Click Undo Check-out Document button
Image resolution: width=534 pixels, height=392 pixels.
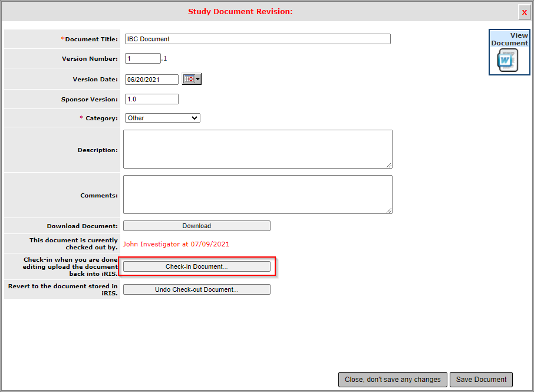pyautogui.click(x=196, y=289)
